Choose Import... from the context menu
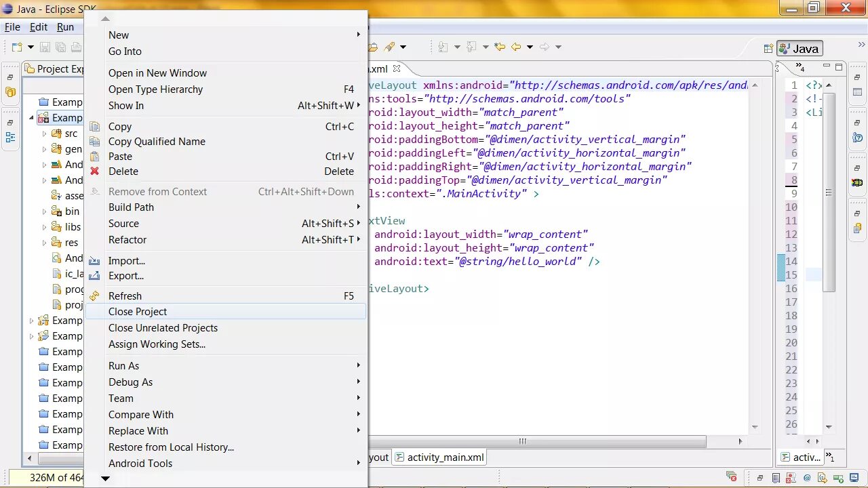 (225, 261)
